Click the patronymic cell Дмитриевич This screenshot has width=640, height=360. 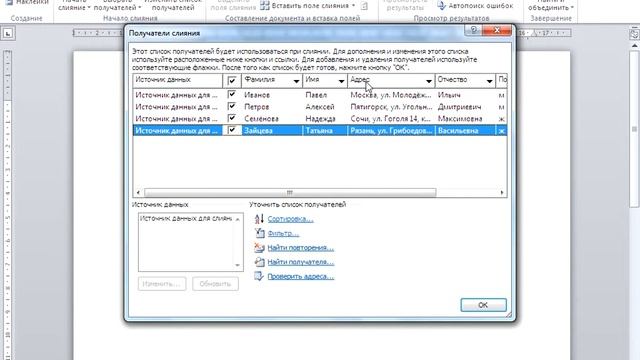(x=459, y=107)
